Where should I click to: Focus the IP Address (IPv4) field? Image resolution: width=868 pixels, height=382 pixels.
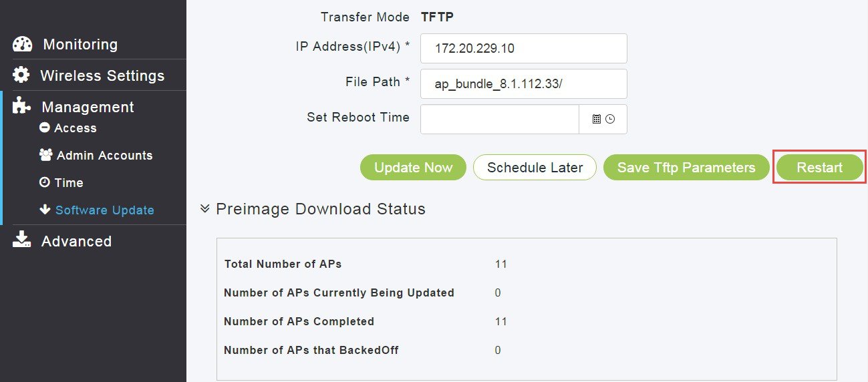pyautogui.click(x=523, y=48)
